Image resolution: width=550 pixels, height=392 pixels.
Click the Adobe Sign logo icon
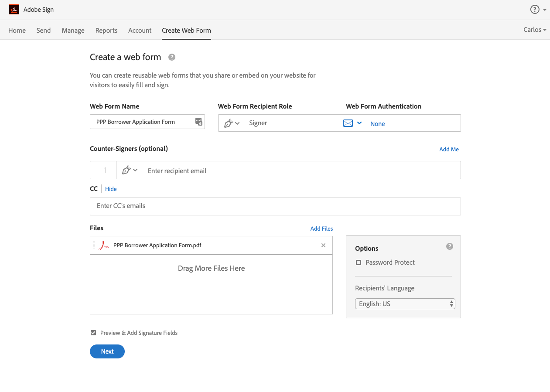point(14,10)
